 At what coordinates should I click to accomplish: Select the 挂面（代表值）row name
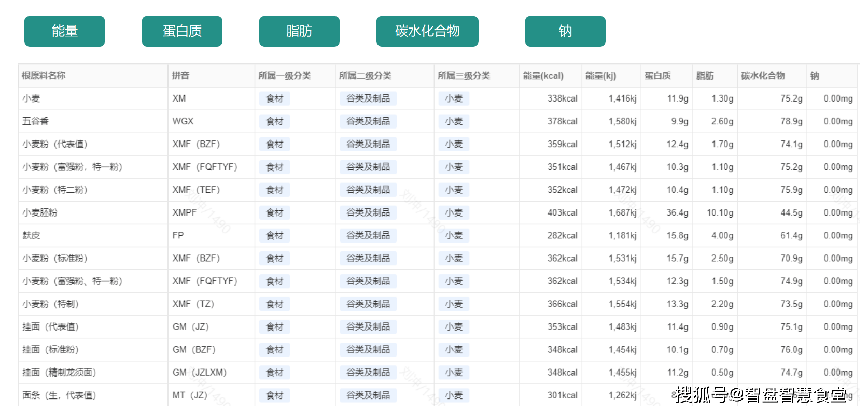tap(50, 326)
